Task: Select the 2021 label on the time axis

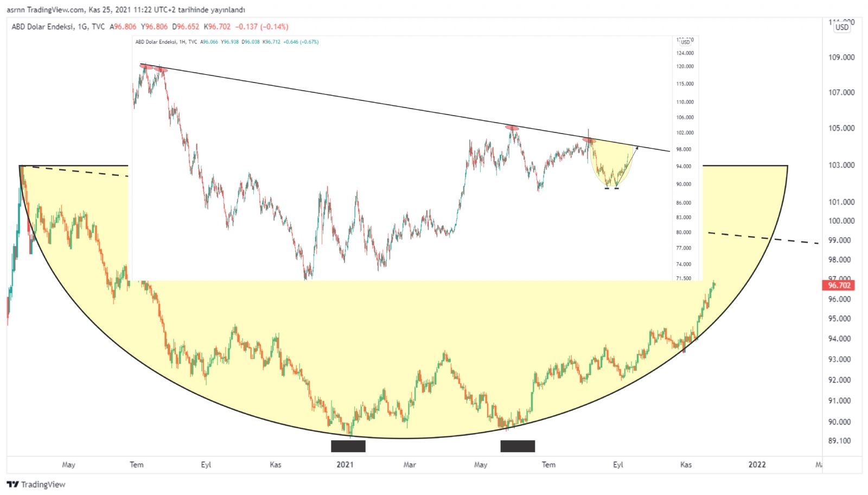Action: (x=345, y=465)
